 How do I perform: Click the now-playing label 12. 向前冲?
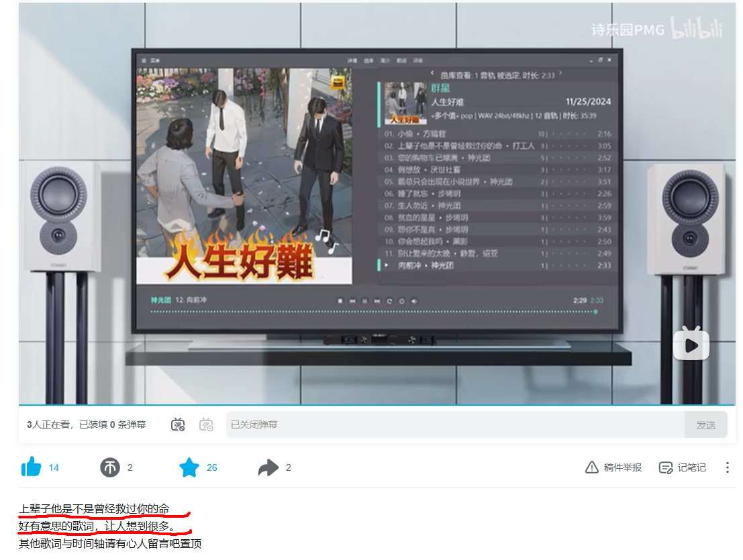tap(191, 300)
